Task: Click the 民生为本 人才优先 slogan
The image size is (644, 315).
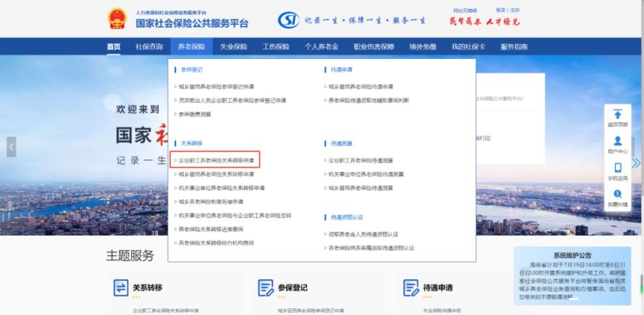Action: click(484, 22)
